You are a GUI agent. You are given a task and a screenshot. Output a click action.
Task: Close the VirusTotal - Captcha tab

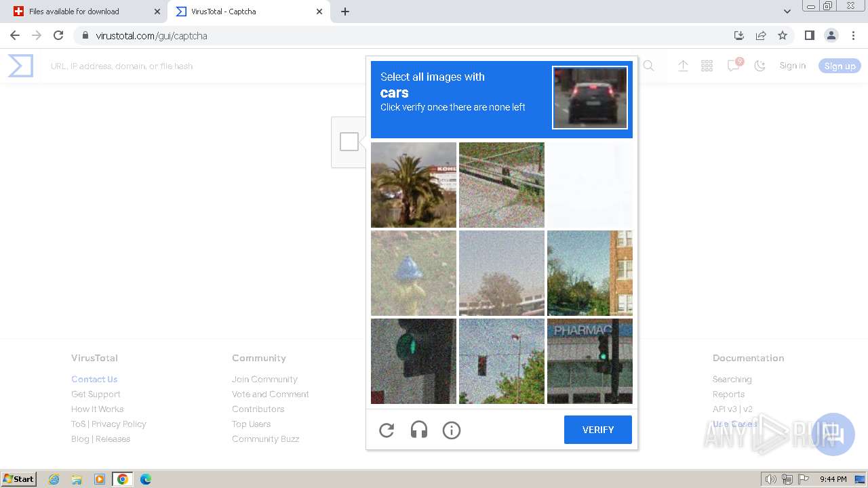click(319, 12)
